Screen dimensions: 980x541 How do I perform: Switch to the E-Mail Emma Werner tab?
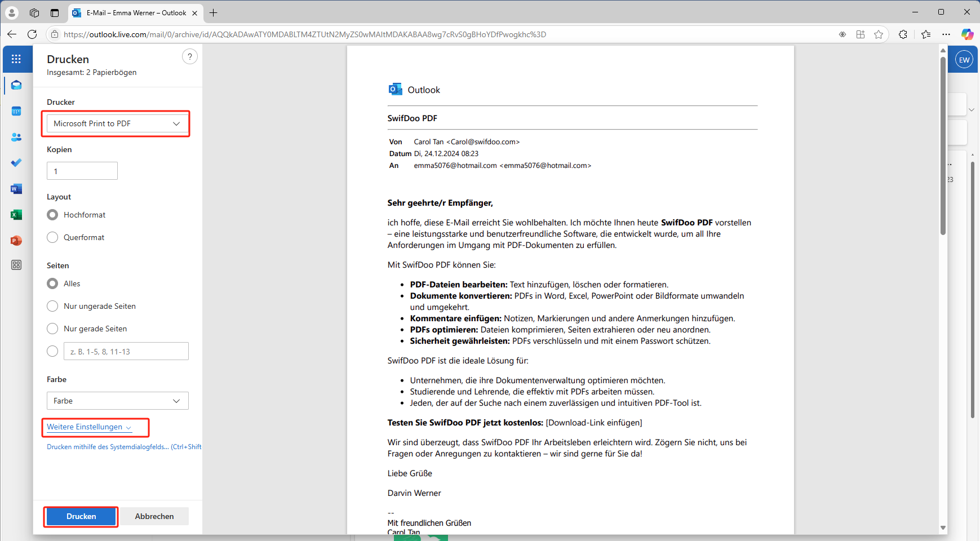tap(135, 12)
